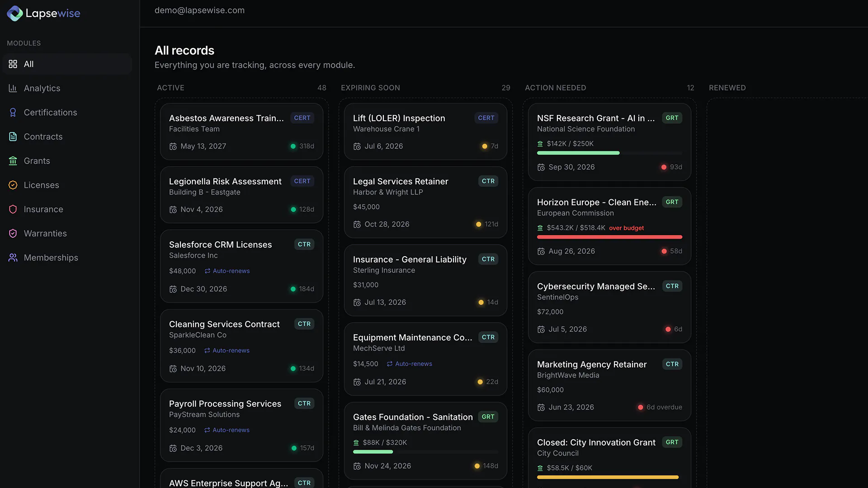Click the Certifications ribbon icon
This screenshot has width=868, height=488.
point(13,113)
